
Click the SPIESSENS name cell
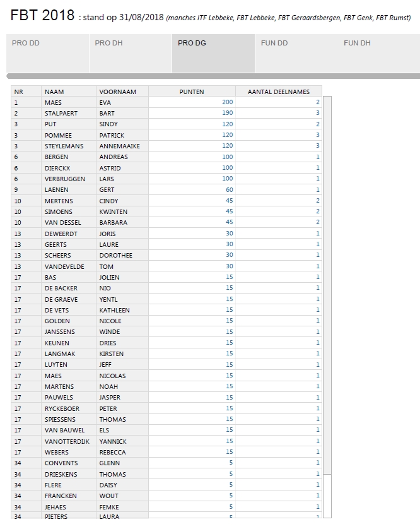tap(69, 419)
